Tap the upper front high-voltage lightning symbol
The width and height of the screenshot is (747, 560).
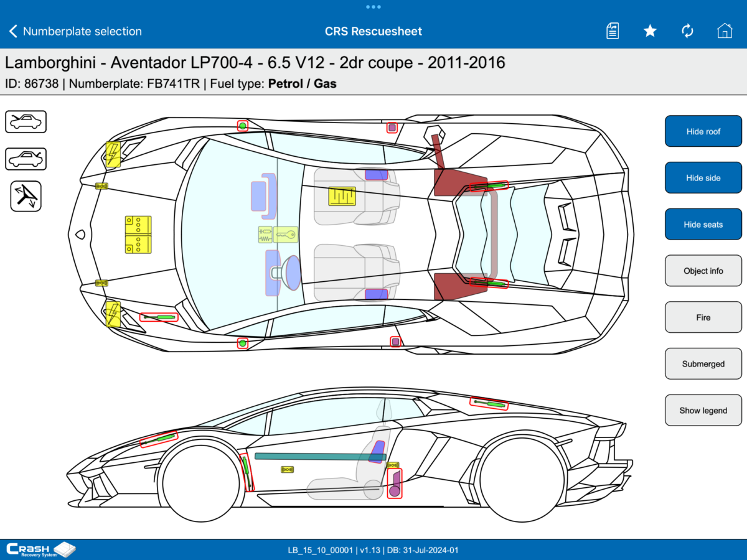pos(113,154)
